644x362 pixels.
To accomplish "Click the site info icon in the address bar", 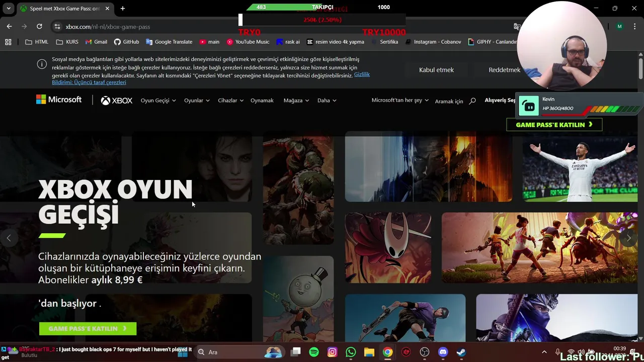I will pos(57,27).
